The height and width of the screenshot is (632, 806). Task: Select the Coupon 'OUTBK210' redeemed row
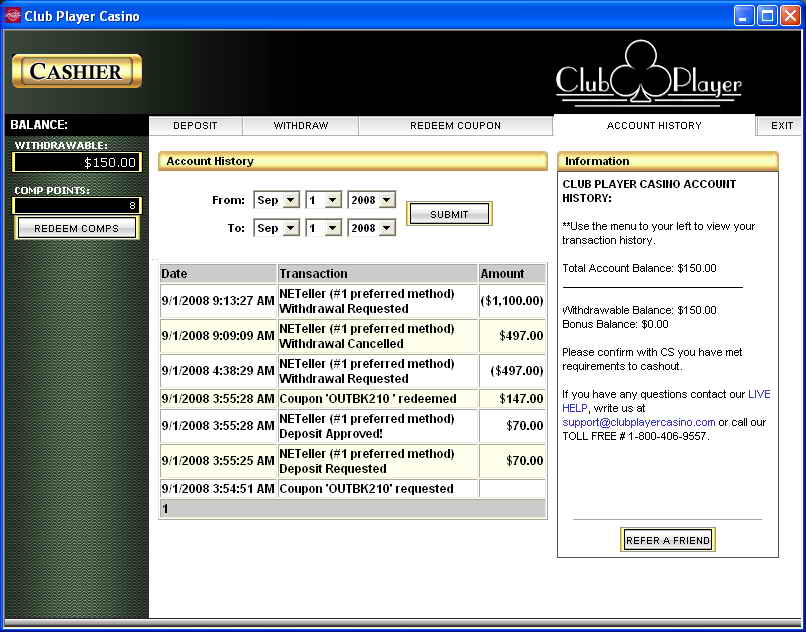point(353,399)
